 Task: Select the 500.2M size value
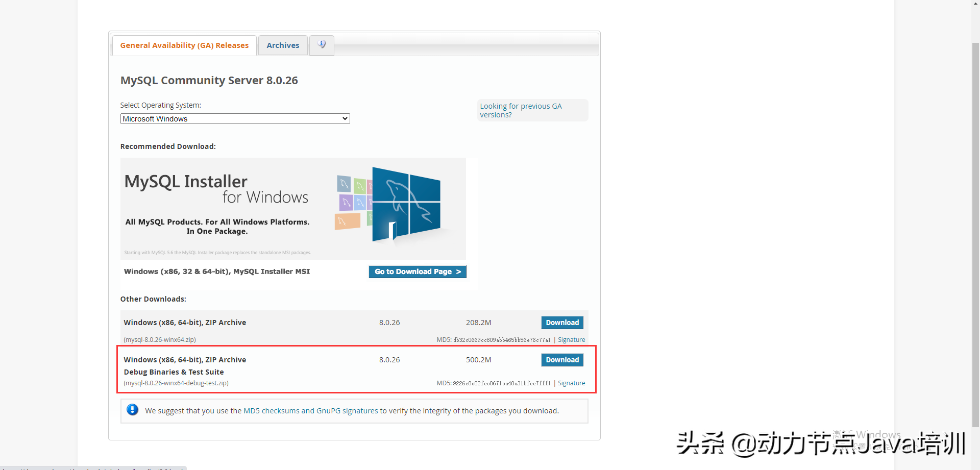click(478, 360)
